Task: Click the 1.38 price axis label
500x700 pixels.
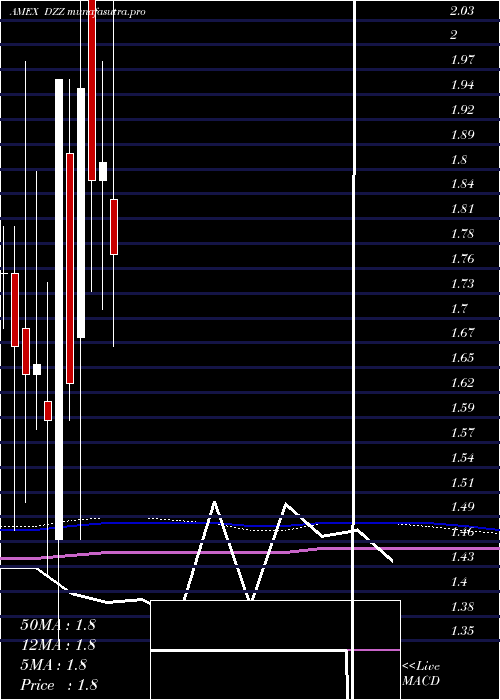Action: click(462, 607)
